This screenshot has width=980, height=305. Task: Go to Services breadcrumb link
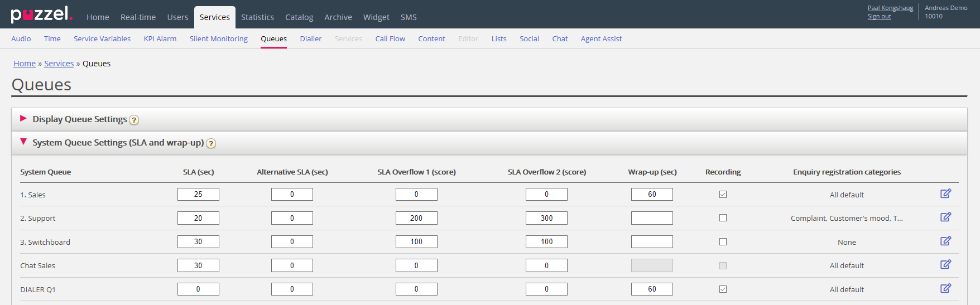[x=59, y=64]
